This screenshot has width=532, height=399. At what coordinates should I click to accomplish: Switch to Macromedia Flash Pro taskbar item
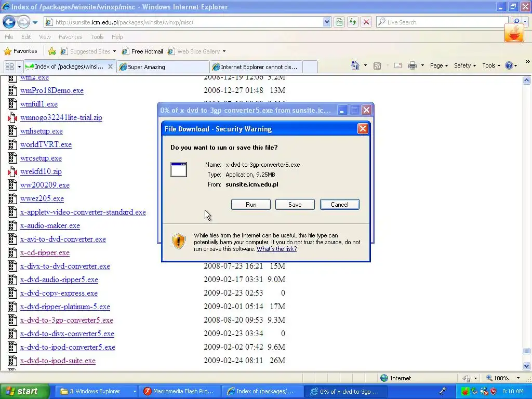pyautogui.click(x=180, y=391)
